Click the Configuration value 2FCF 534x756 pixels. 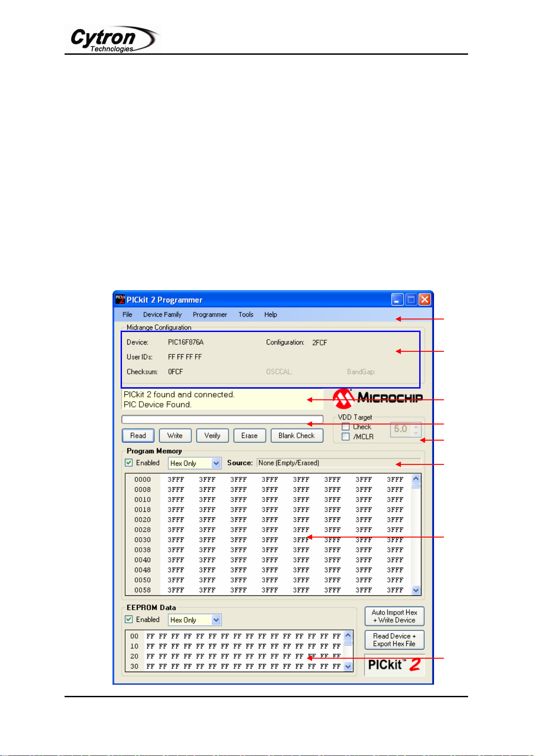pos(320,342)
